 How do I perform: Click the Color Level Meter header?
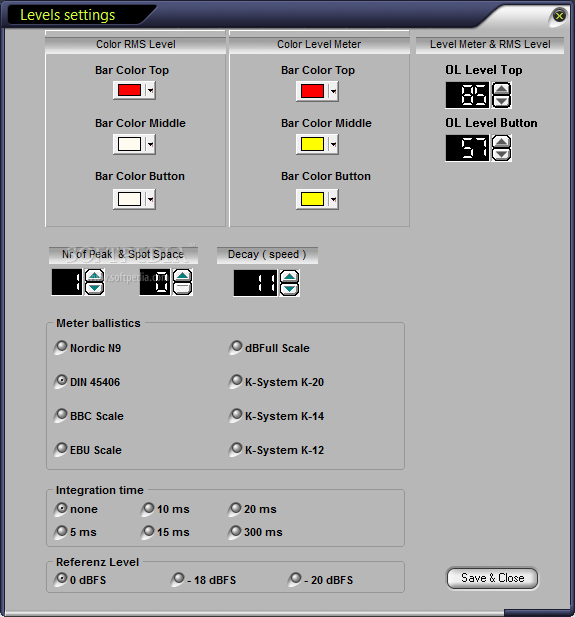coord(319,44)
